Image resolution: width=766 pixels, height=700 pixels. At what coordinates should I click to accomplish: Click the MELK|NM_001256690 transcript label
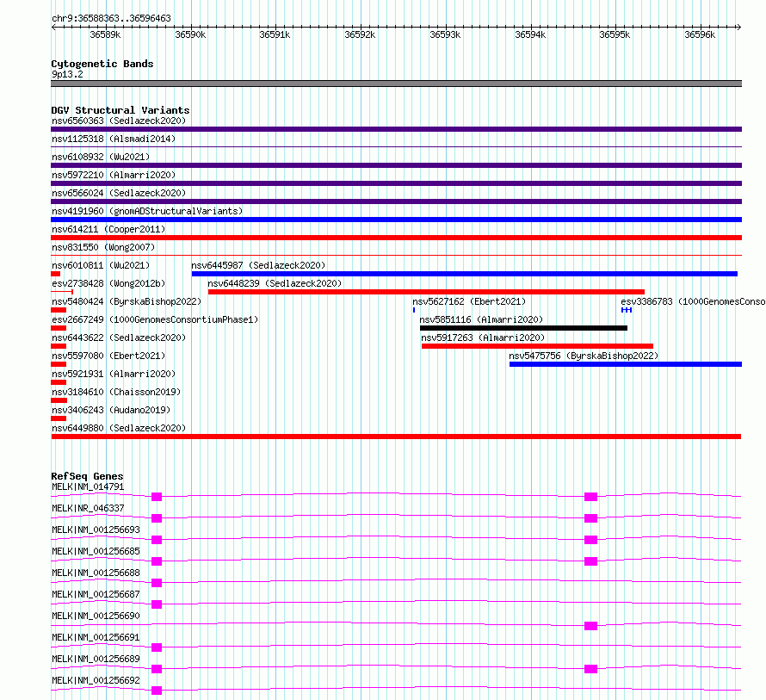pos(96,616)
